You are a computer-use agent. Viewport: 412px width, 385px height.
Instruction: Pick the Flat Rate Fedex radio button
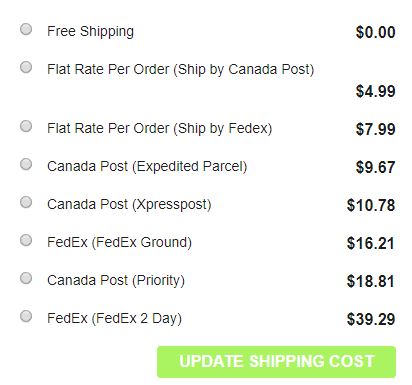pyautogui.click(x=26, y=126)
